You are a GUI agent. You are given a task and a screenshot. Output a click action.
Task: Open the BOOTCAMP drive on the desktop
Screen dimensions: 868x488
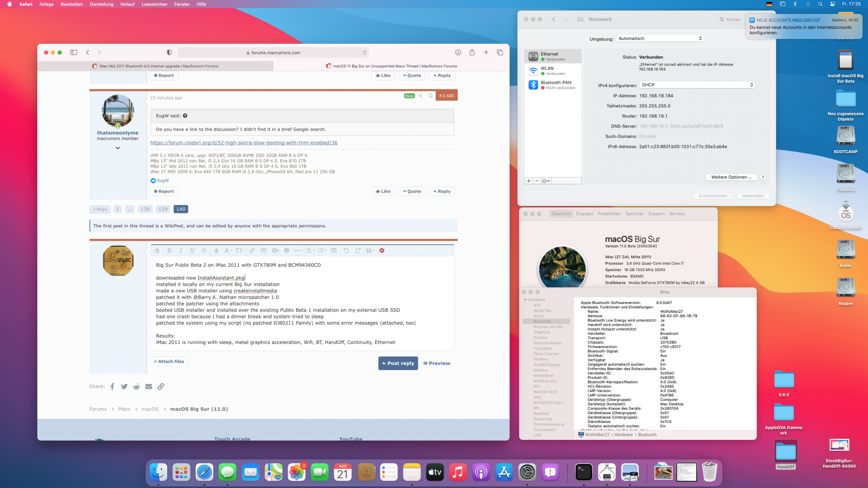[x=845, y=140]
